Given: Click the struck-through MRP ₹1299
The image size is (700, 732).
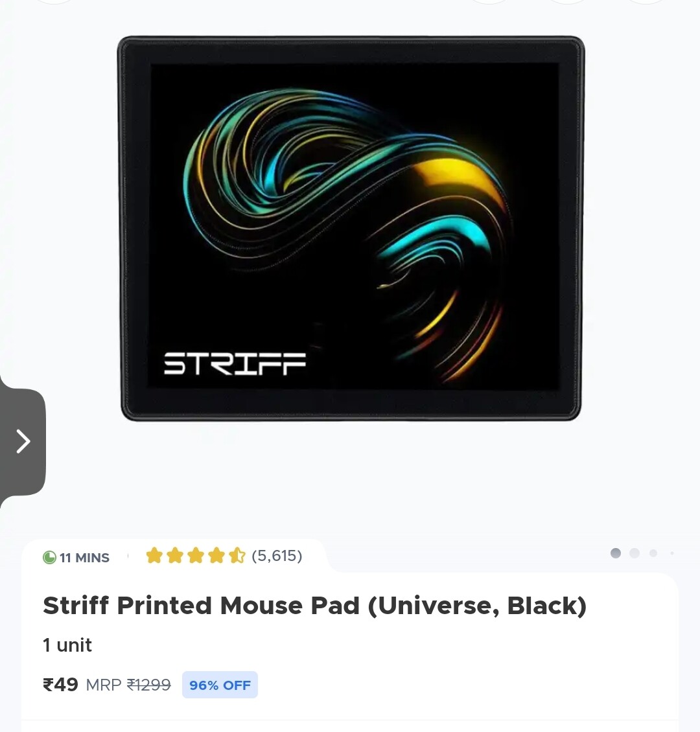Looking at the screenshot, I should click(x=128, y=685).
